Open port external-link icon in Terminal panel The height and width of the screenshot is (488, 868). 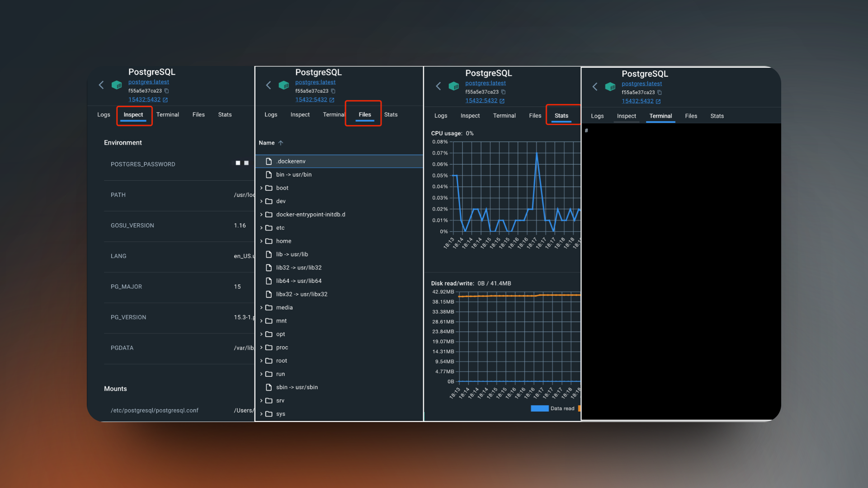658,102
